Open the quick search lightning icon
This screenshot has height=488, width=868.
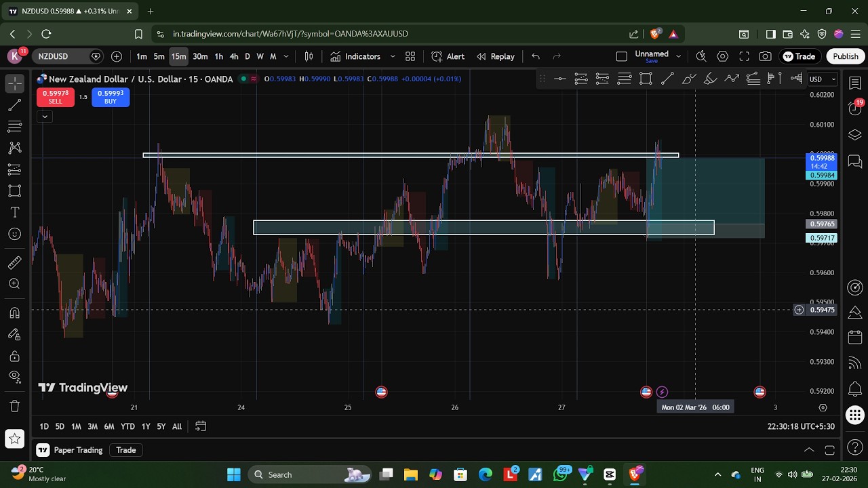click(701, 56)
